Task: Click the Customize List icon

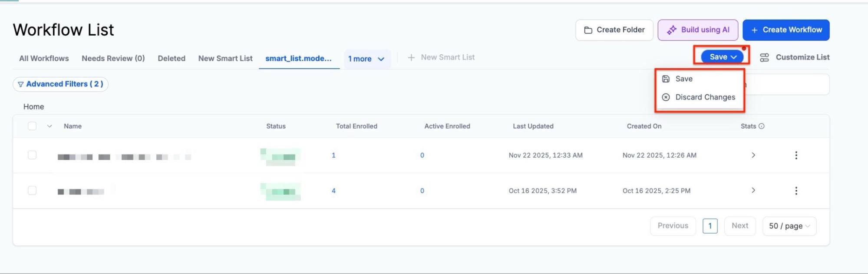Action: (764, 57)
